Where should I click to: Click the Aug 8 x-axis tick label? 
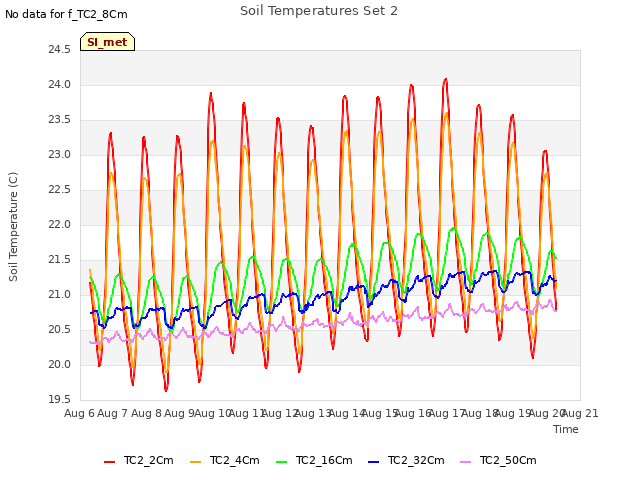point(146,413)
